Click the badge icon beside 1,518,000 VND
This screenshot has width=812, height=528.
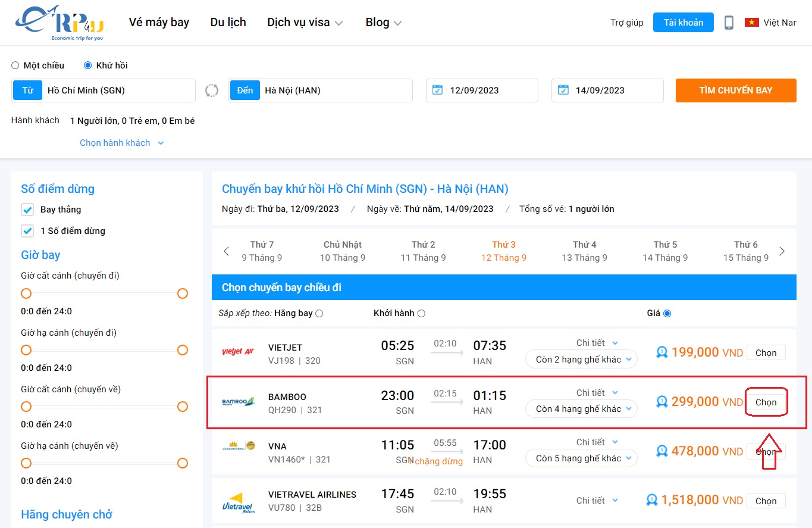click(652, 501)
